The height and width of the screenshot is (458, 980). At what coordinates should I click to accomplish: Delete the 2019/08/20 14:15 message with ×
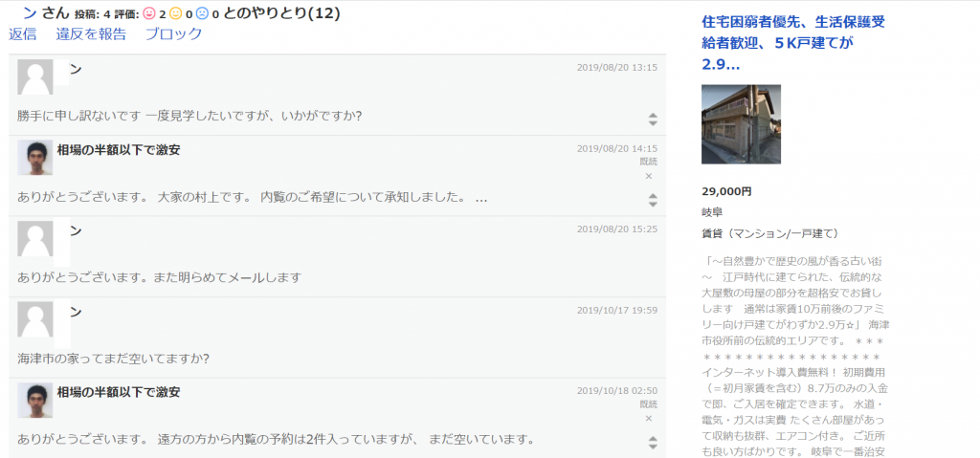(648, 176)
